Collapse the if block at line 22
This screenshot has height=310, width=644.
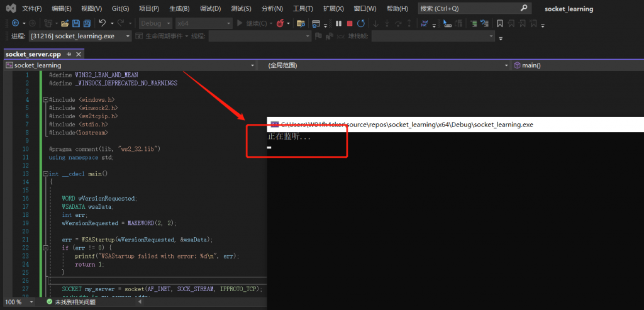pyautogui.click(x=45, y=248)
